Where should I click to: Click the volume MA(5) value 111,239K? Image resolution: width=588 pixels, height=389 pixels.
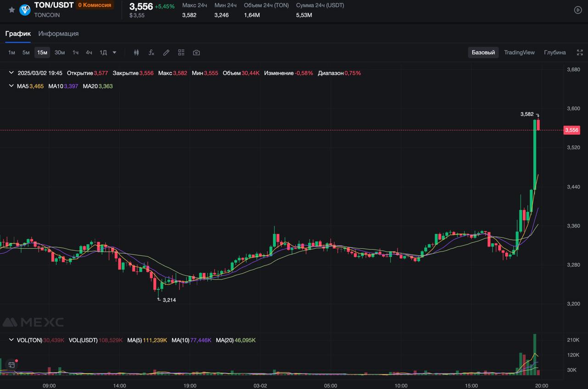(156, 340)
